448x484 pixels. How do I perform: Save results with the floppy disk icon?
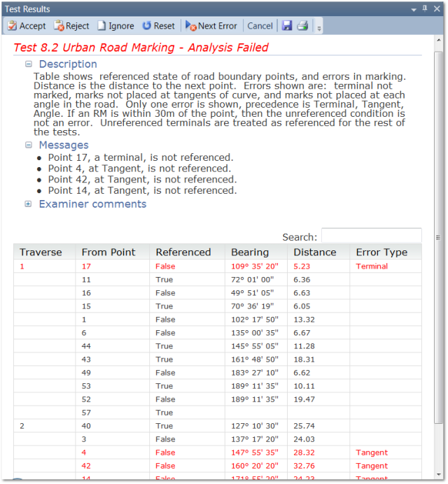point(287,26)
